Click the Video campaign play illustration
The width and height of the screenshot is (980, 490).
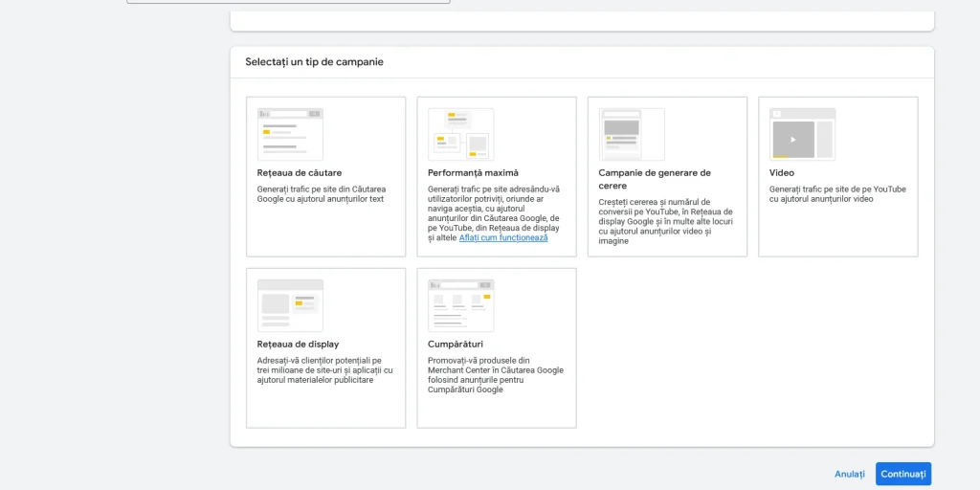coord(802,134)
